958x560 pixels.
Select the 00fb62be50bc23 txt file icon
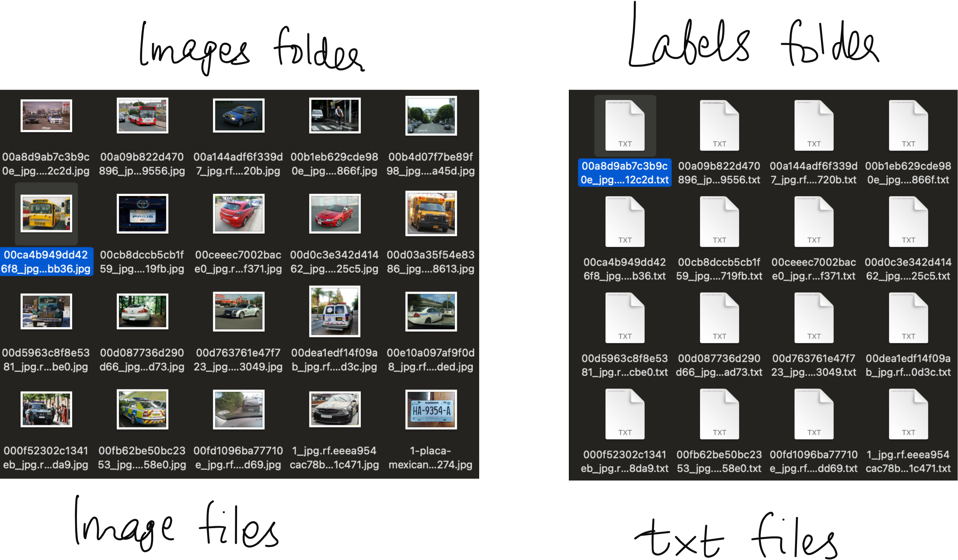pos(719,414)
